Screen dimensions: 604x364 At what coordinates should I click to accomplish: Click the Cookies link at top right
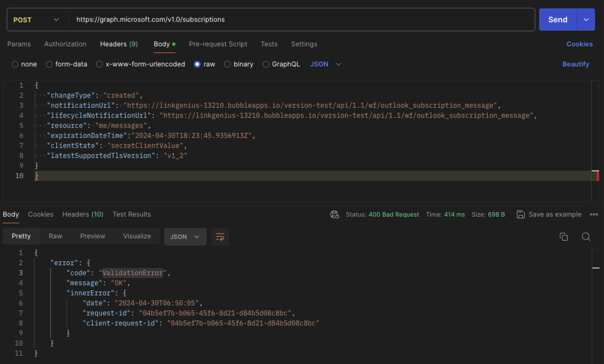pyautogui.click(x=579, y=44)
